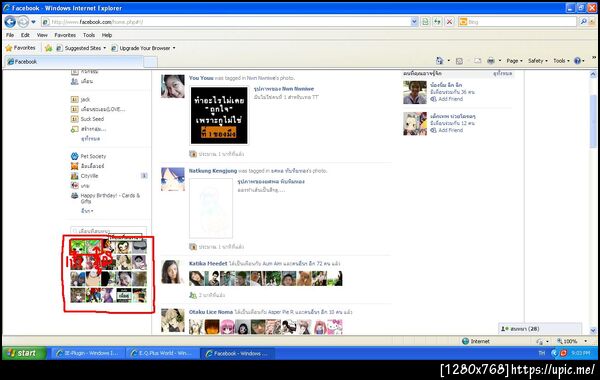Click the Start button

[x=24, y=353]
